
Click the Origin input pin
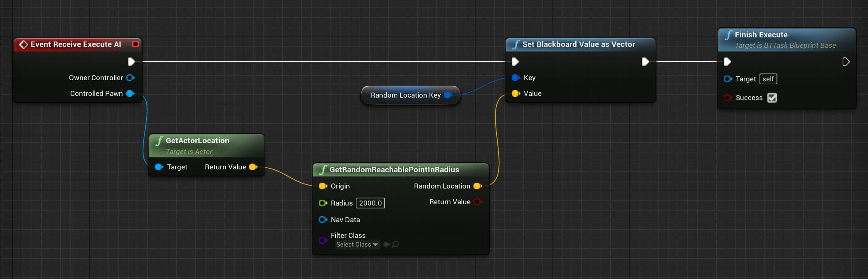pos(322,186)
